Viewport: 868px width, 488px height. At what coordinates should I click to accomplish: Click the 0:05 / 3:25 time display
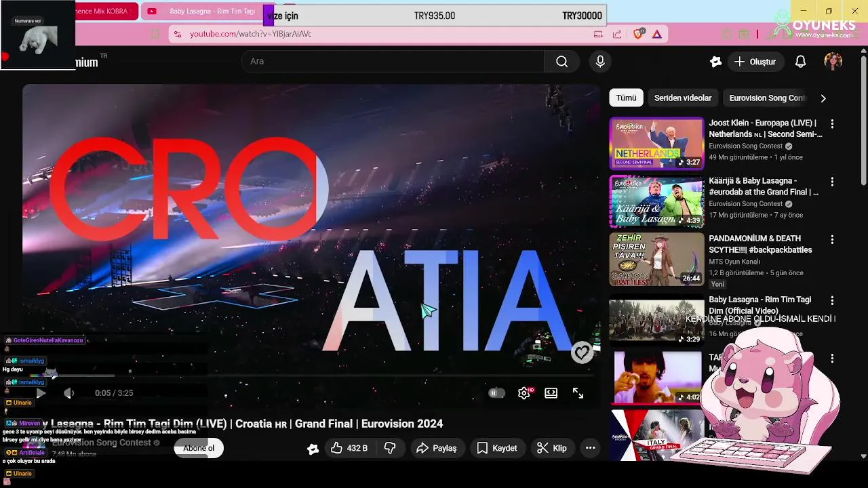point(114,393)
